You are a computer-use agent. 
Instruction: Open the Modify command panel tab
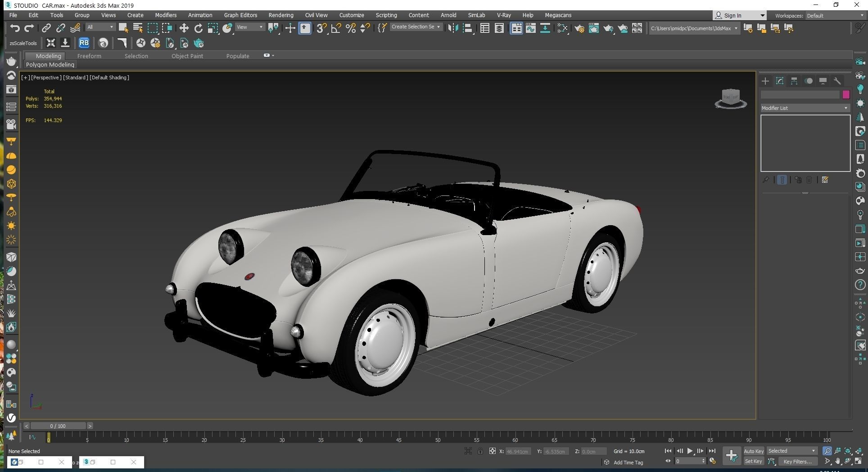(x=780, y=81)
